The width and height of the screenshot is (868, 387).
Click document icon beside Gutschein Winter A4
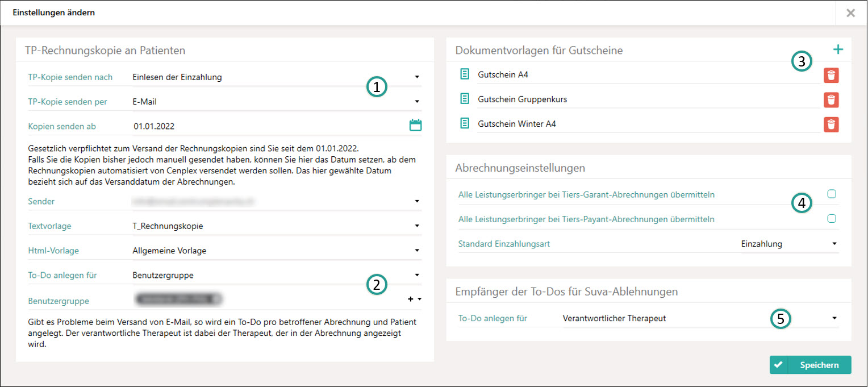coord(465,123)
